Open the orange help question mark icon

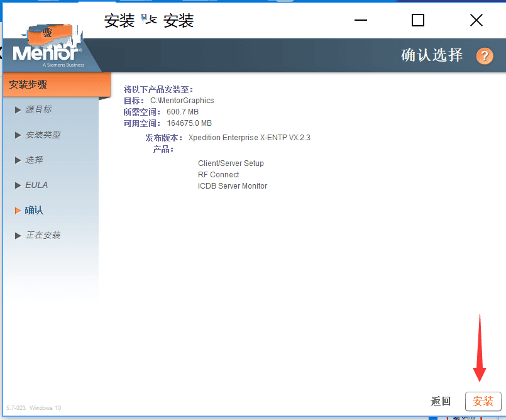485,56
